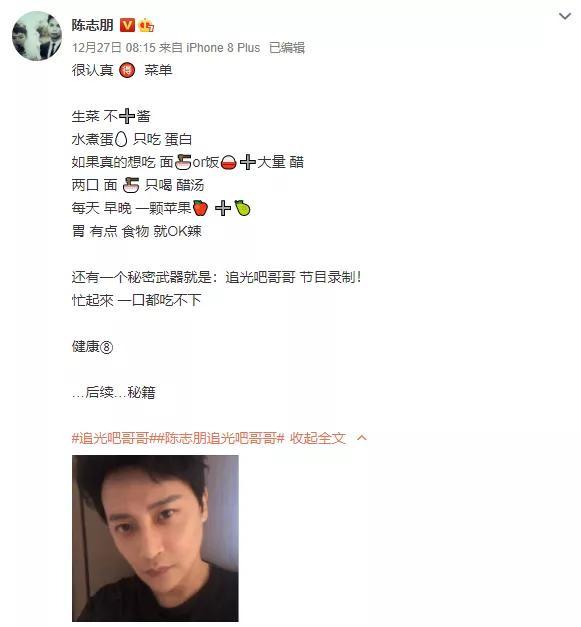The image size is (581, 627).
Task: Open the 12月27日 08:15 timestamp link
Action: click(x=114, y=48)
